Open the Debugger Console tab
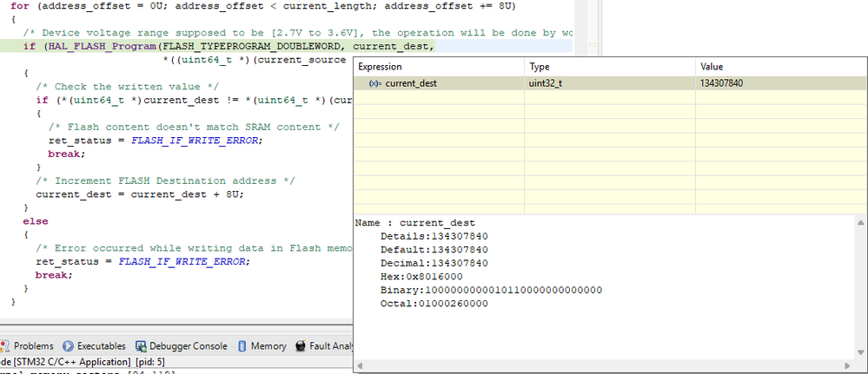Image resolution: width=868 pixels, height=374 pixels. [182, 346]
